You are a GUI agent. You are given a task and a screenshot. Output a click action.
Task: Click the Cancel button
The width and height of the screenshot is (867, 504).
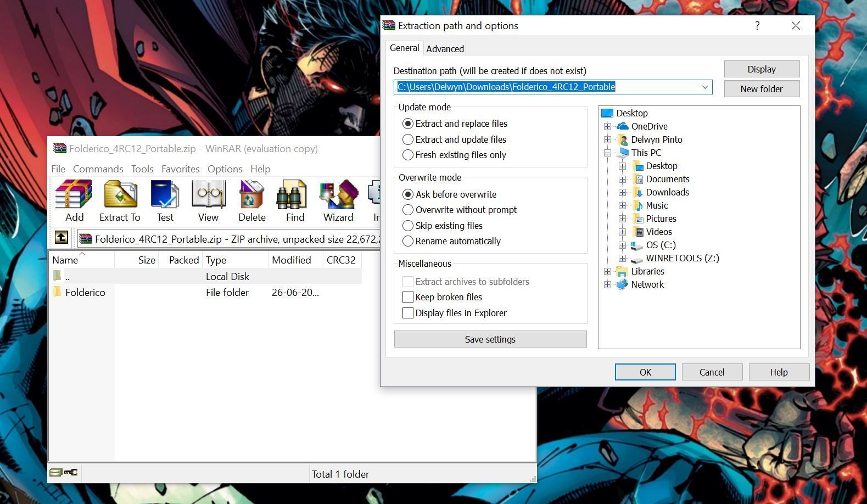pos(712,372)
